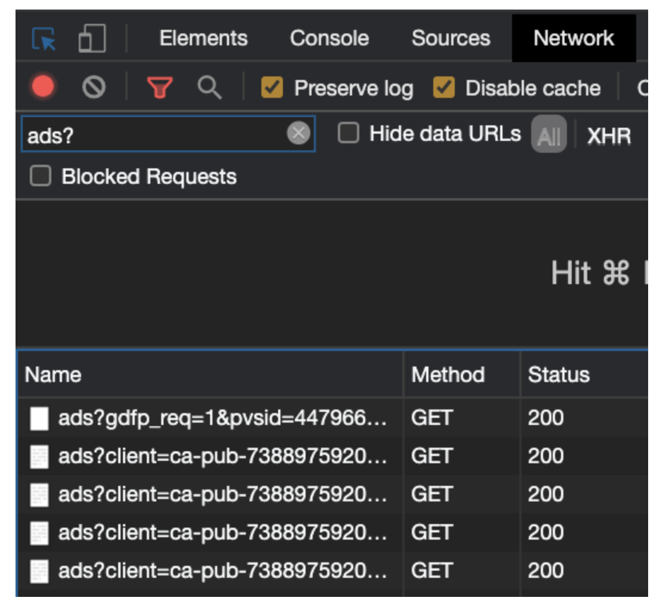
Task: Clear the network log
Action: (94, 88)
